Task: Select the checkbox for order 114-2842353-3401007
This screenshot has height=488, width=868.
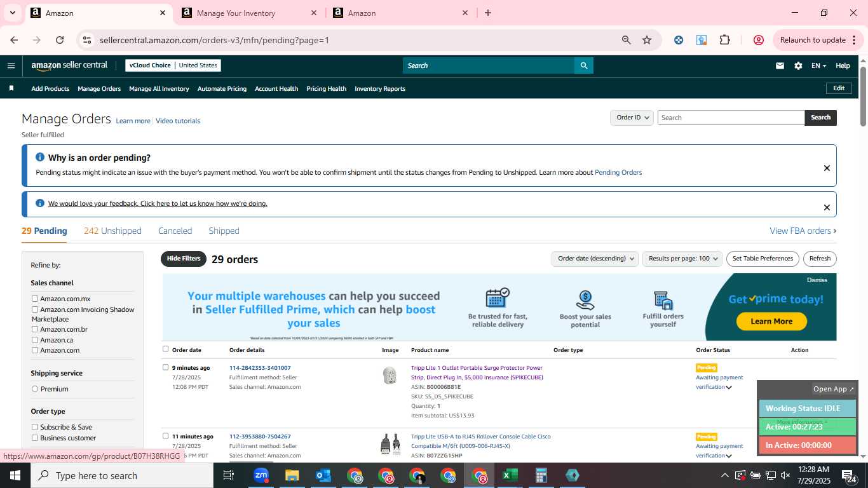Action: [x=166, y=367]
